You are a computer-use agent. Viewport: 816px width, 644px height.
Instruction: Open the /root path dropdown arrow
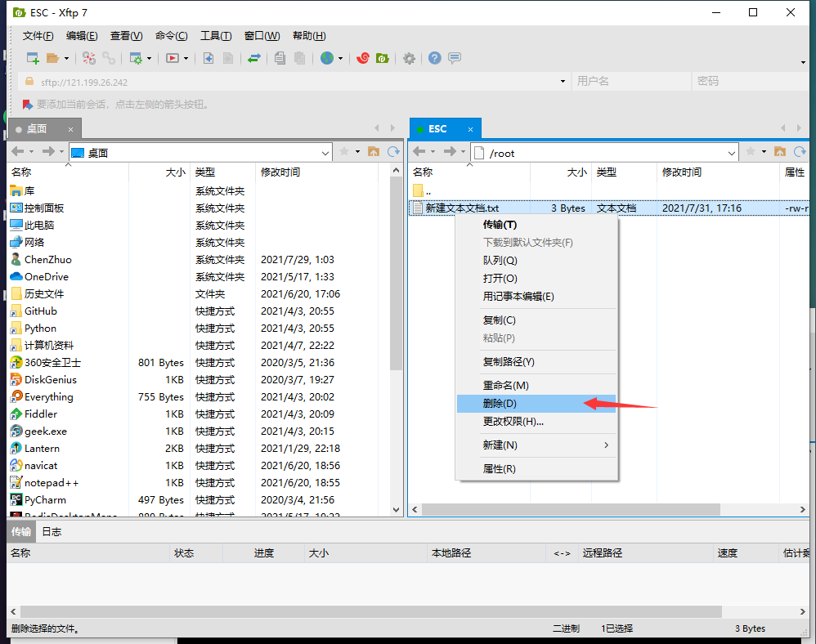click(x=731, y=151)
